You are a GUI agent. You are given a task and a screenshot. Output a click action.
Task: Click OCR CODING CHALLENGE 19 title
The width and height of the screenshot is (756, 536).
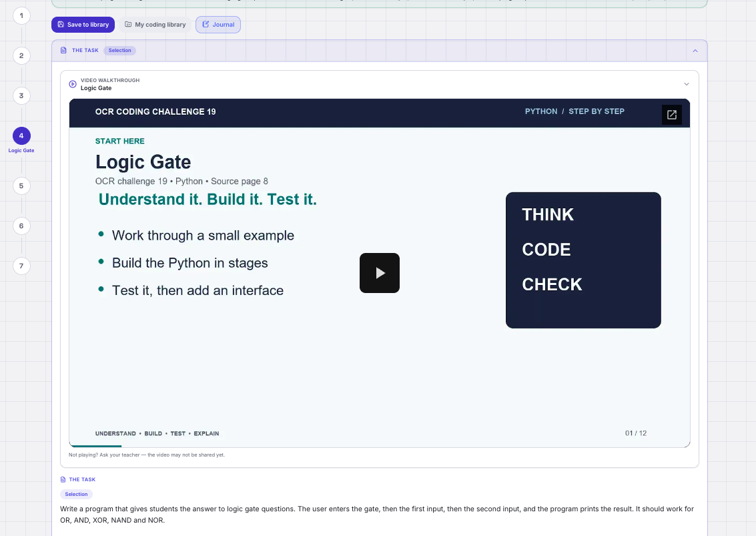155,112
